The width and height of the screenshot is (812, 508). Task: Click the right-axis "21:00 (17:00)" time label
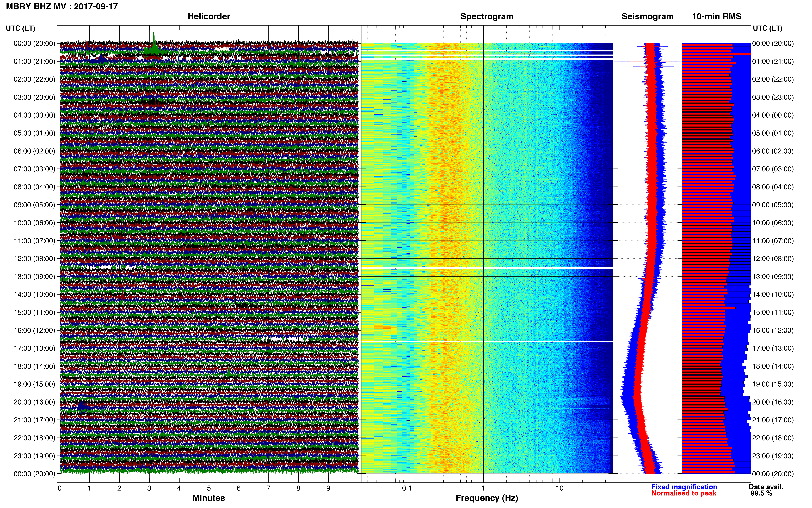[x=773, y=420]
